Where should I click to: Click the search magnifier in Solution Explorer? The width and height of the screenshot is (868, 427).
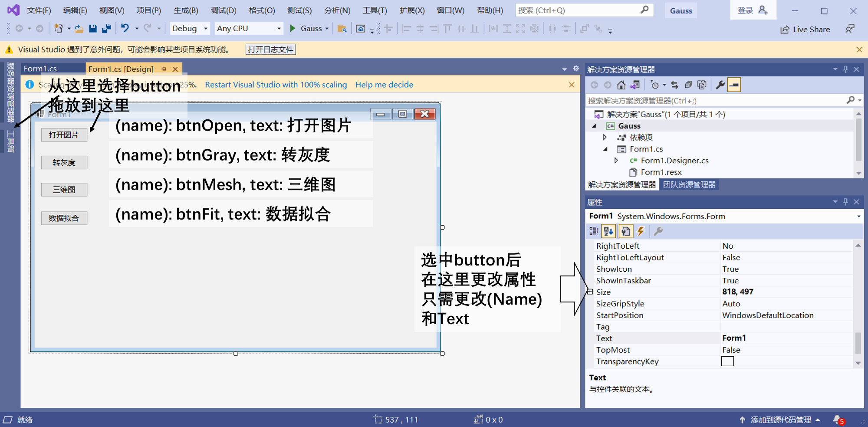click(x=850, y=100)
